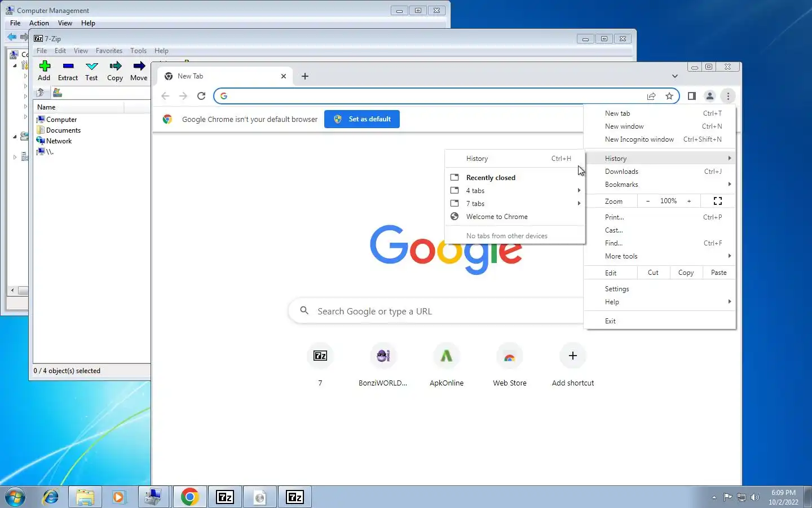
Task: Expand the '7 tabs' recently closed group
Action: pyautogui.click(x=515, y=204)
